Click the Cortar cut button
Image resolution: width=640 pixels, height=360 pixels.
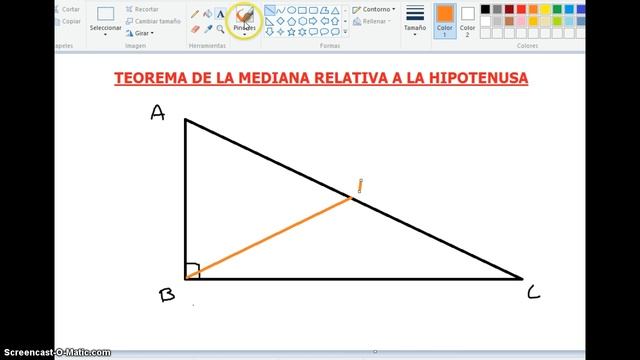[67, 9]
